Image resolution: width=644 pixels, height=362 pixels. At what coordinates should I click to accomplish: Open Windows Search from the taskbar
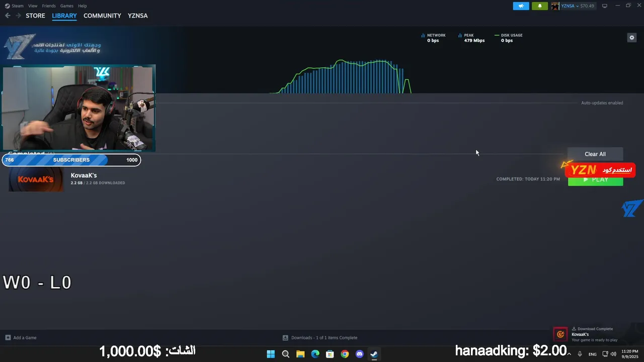[286, 354]
